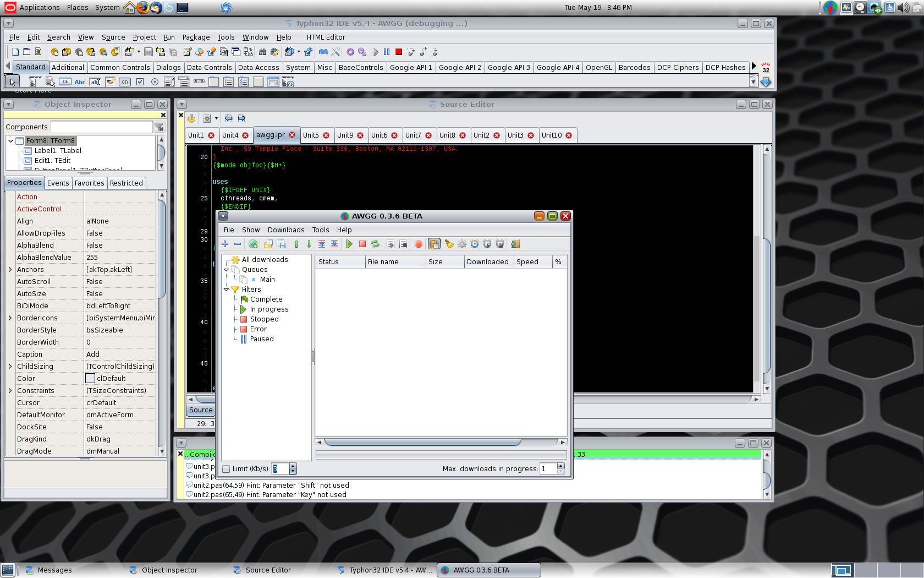Image resolution: width=924 pixels, height=578 pixels.
Task: Increase max downloads in progress stepper
Action: pyautogui.click(x=561, y=466)
